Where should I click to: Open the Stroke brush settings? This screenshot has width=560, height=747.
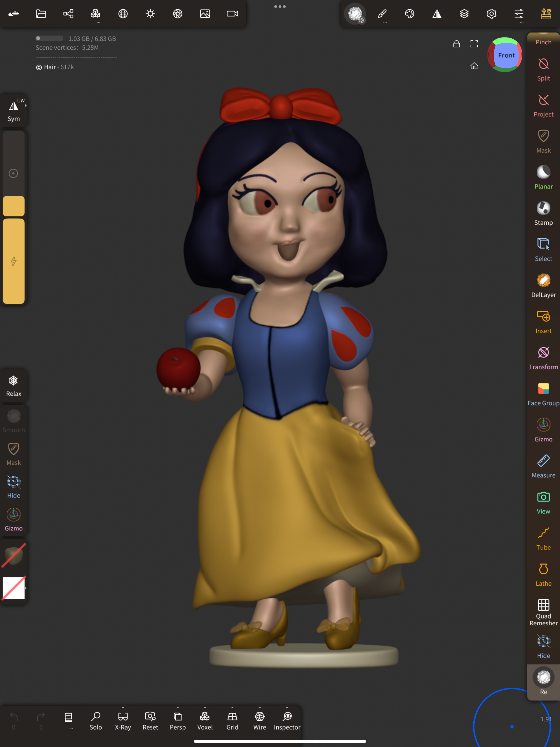pos(382,14)
